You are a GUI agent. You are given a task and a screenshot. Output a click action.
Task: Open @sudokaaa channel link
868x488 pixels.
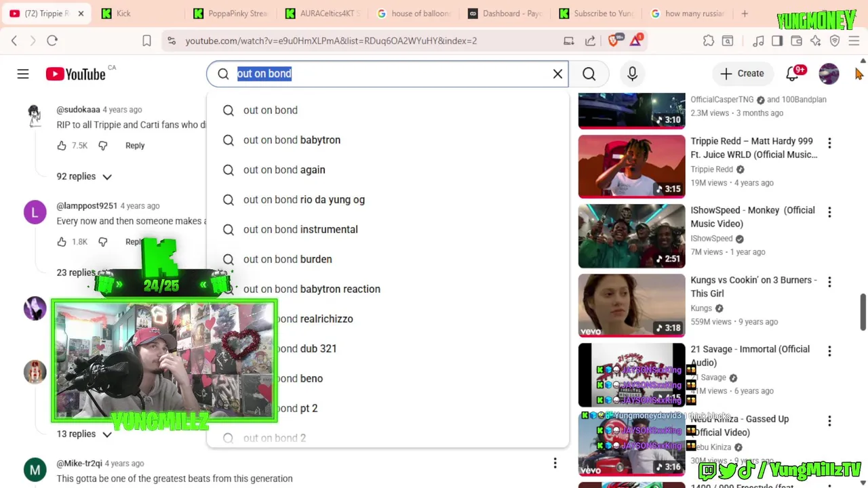click(78, 109)
